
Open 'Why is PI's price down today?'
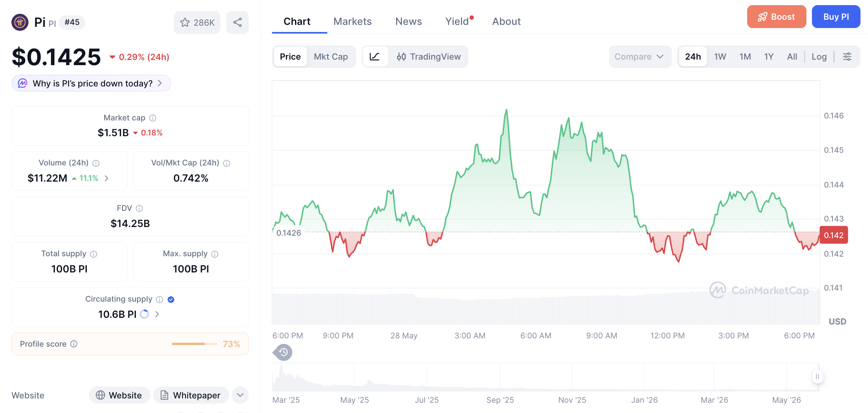click(91, 83)
